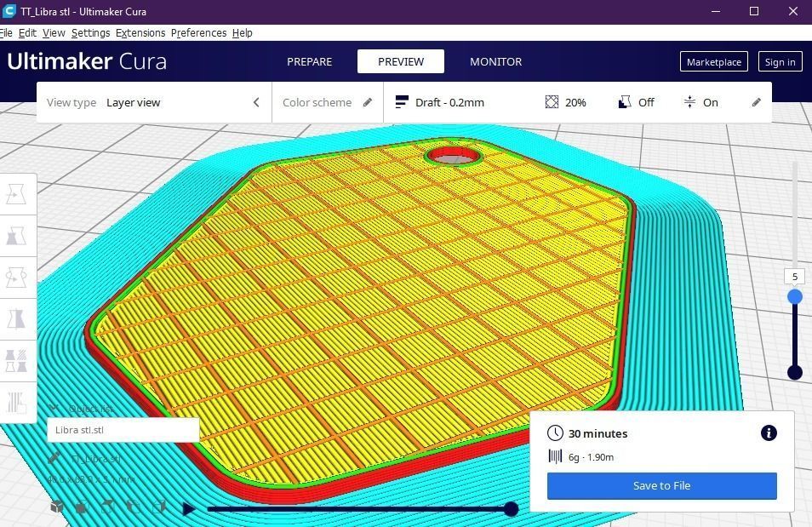Select the Move tool in left toolbar
This screenshot has height=527, width=812.
16,194
